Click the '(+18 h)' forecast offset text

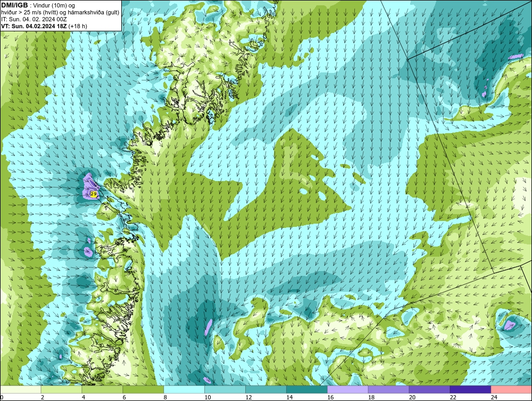point(78,26)
